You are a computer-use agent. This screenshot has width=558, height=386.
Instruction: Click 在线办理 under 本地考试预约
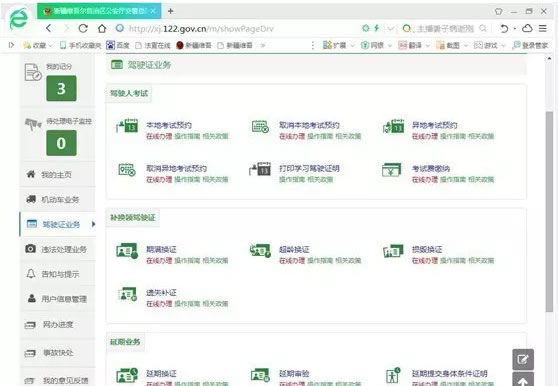159,136
